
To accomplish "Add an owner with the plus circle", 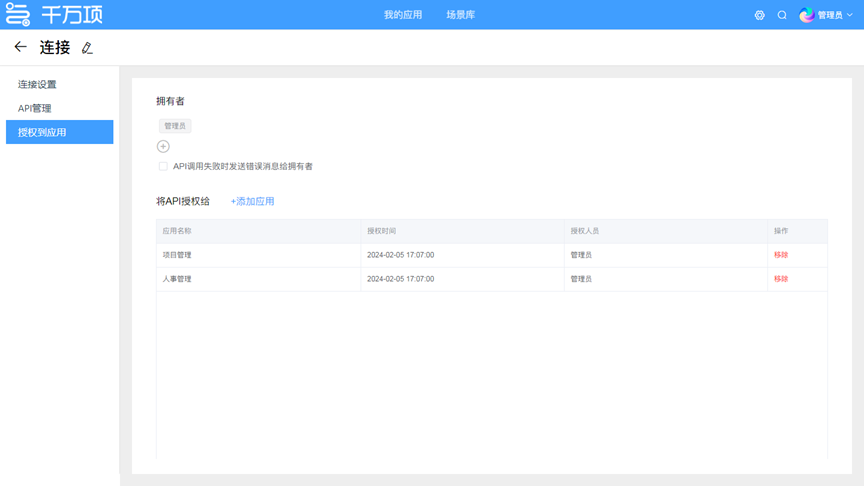I will pos(163,146).
